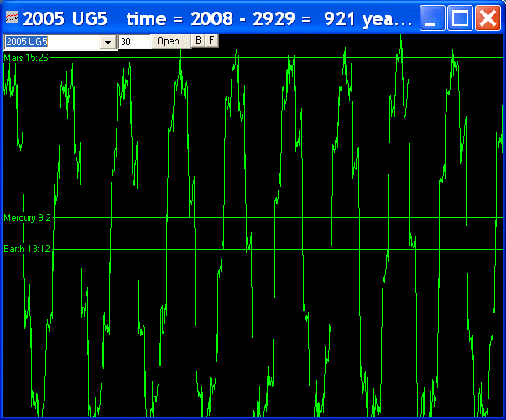The image size is (506, 420).
Task: Maximize the 2005 UG5 window
Action: pyautogui.click(x=460, y=18)
